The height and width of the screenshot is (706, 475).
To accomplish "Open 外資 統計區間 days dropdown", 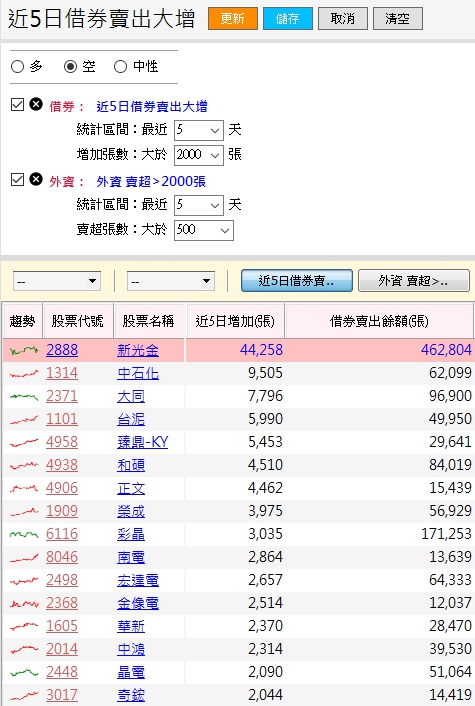I will 199,205.
